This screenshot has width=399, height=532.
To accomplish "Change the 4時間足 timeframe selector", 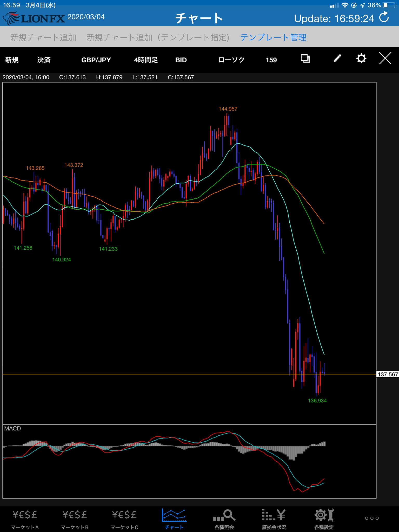I will (146, 60).
